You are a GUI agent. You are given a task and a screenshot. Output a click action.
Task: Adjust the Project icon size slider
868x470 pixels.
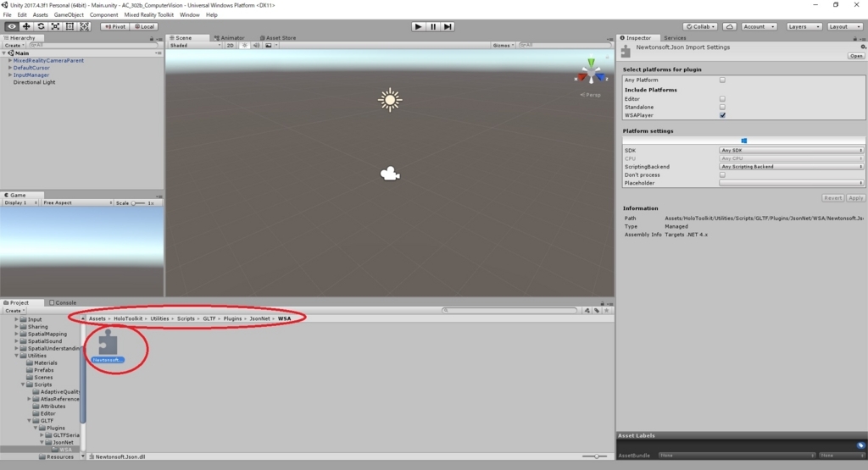pyautogui.click(x=596, y=456)
